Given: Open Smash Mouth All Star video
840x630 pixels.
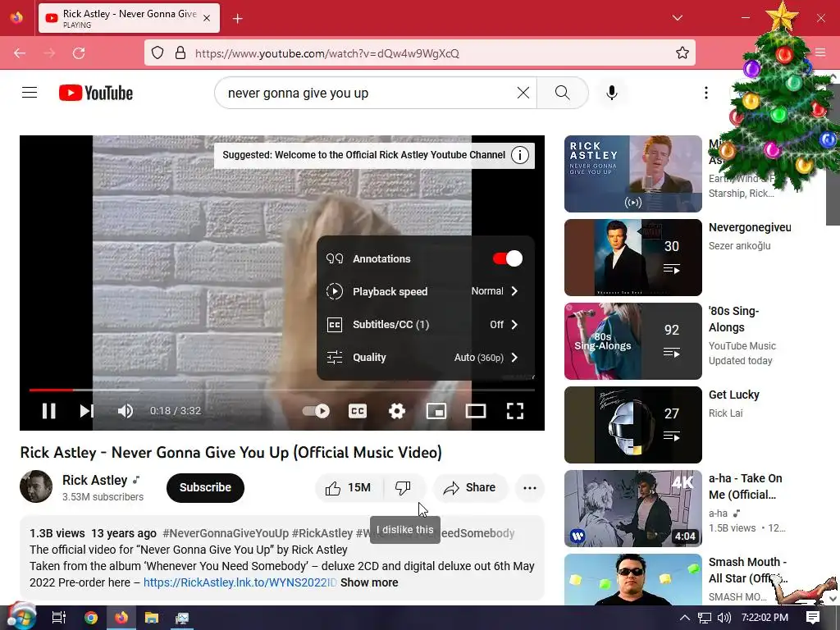Looking at the screenshot, I should point(632,579).
